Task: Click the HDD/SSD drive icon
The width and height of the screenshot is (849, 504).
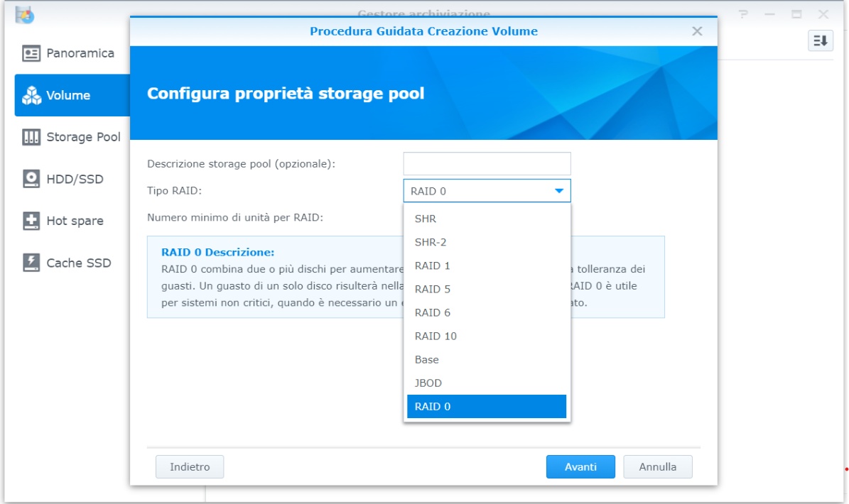Action: point(31,179)
